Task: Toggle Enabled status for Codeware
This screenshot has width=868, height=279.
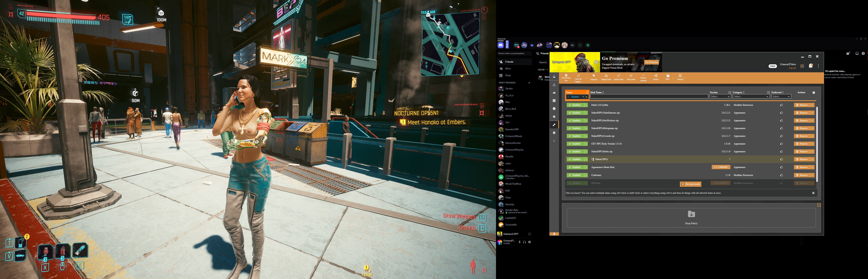Action: [x=575, y=175]
